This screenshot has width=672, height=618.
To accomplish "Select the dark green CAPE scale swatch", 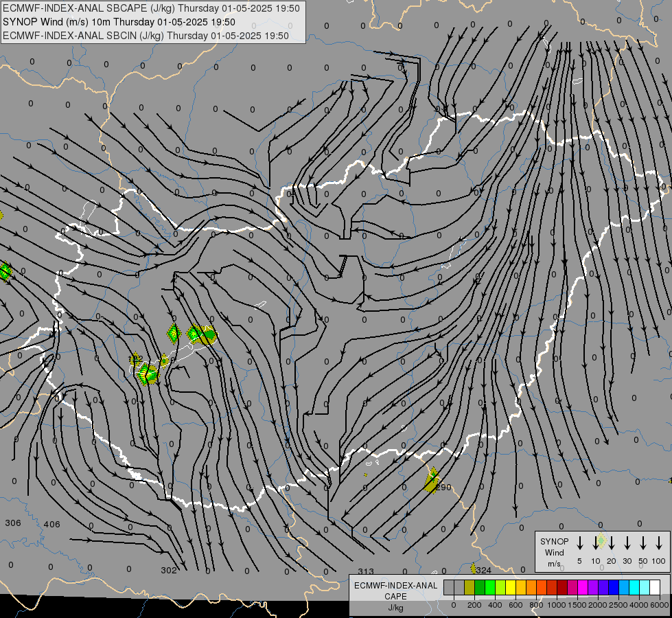I will [x=480, y=588].
